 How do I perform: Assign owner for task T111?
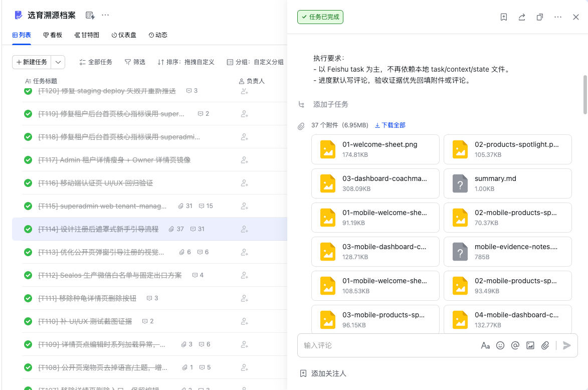[245, 298]
